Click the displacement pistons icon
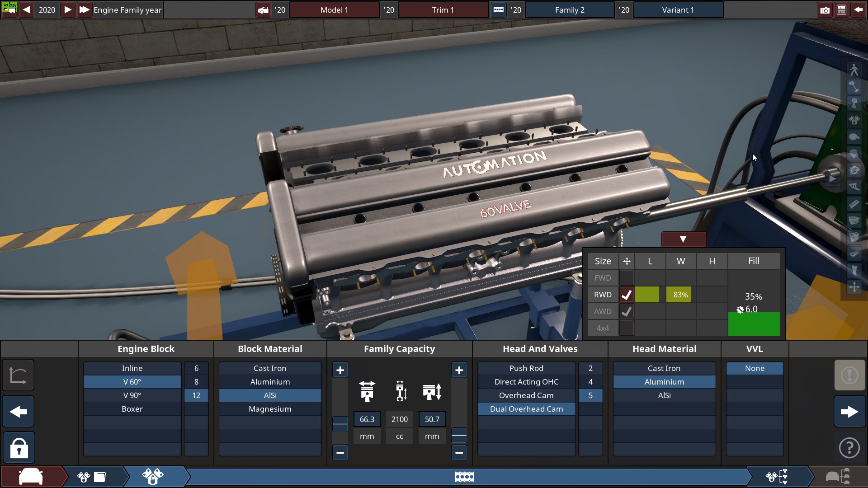The height and width of the screenshot is (488, 868). (401, 391)
